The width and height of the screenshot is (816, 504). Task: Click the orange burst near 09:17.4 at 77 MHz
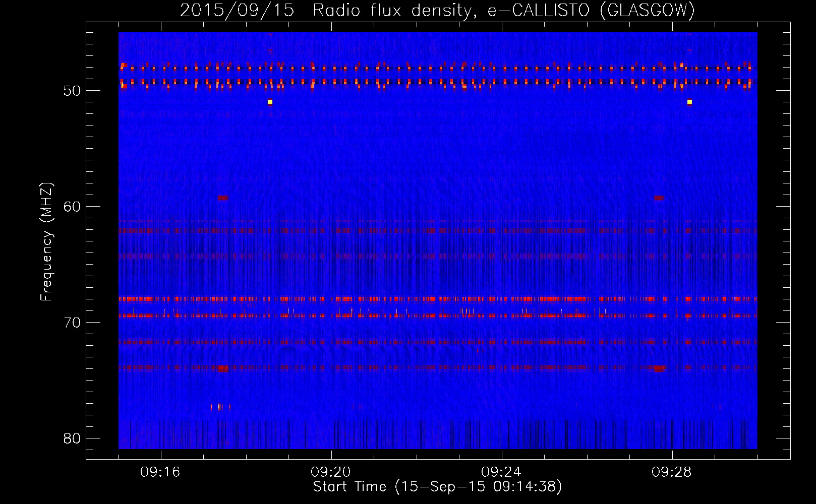220,407
